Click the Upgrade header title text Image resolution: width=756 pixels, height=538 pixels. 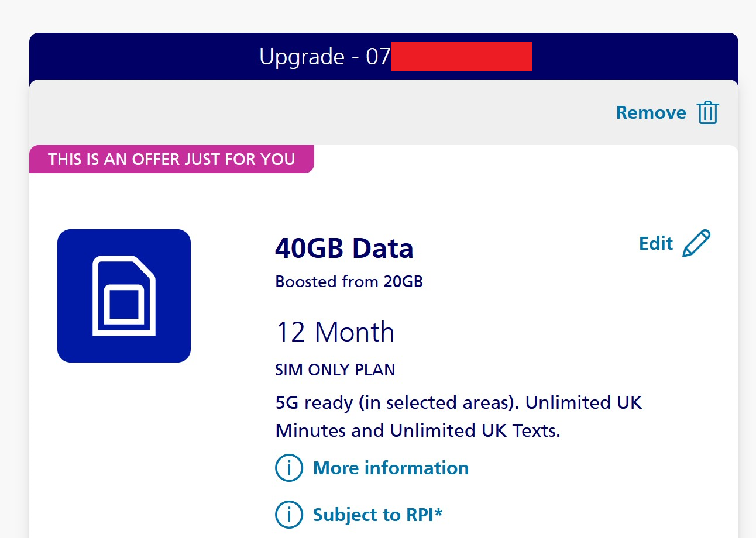(301, 57)
